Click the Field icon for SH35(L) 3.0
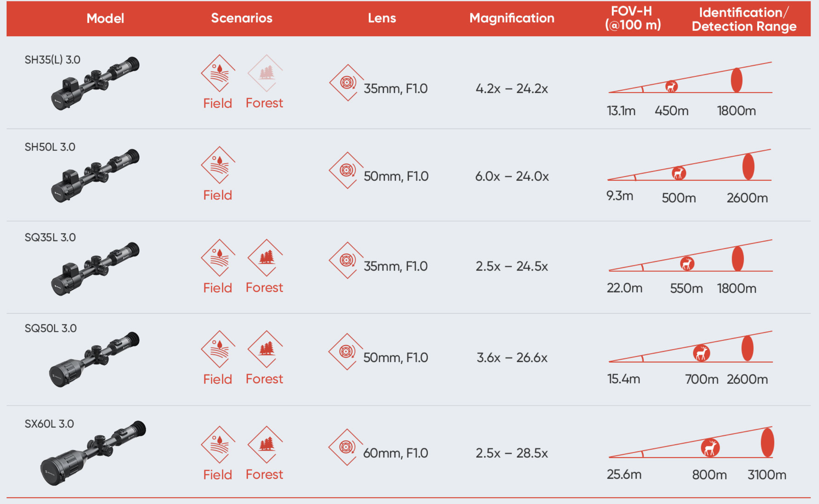The height and width of the screenshot is (504, 819). (x=218, y=73)
